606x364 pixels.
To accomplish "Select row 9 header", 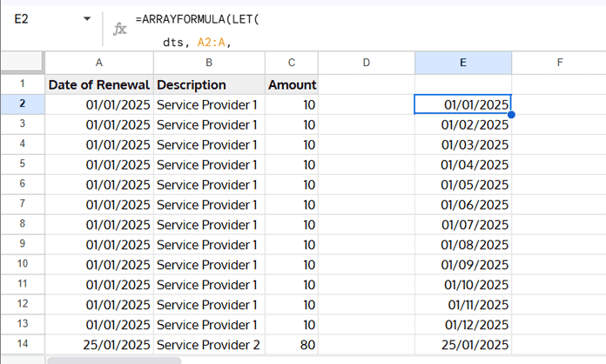I will 23,244.
